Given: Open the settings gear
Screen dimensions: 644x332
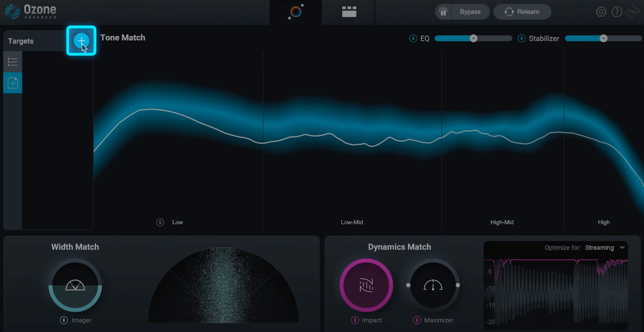Looking at the screenshot, I should pyautogui.click(x=601, y=12).
